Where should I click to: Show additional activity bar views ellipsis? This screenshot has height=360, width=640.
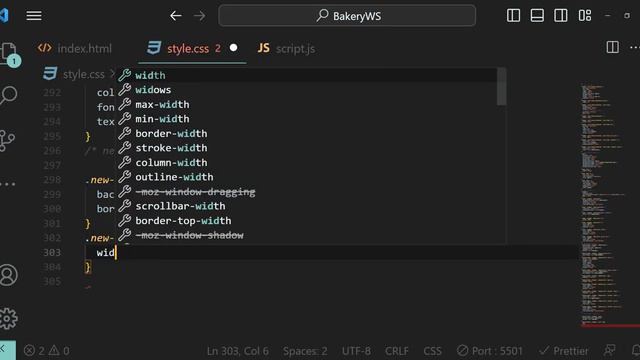[x=8, y=184]
